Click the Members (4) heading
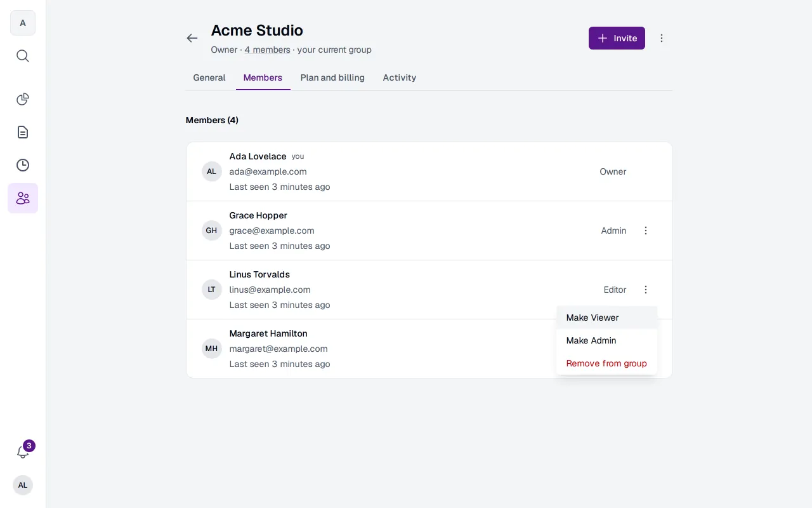812x508 pixels. (212, 120)
